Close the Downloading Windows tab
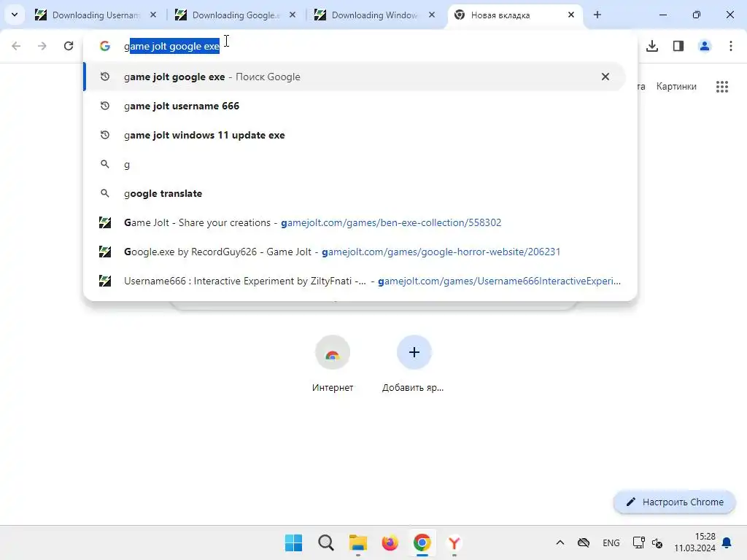The image size is (747, 560). [432, 15]
